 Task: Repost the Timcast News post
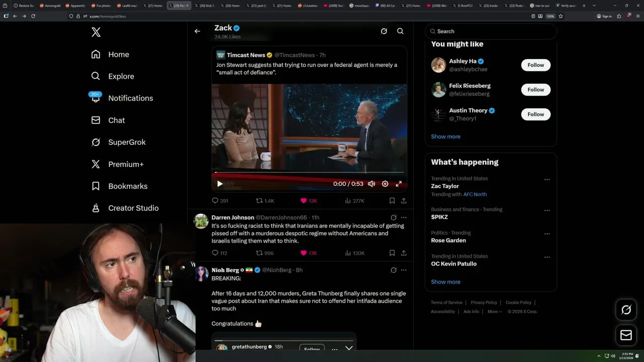265,201
